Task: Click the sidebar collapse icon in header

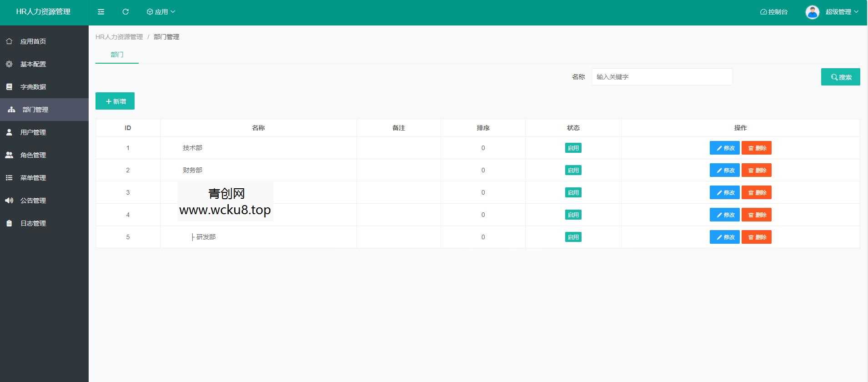Action: coord(101,12)
